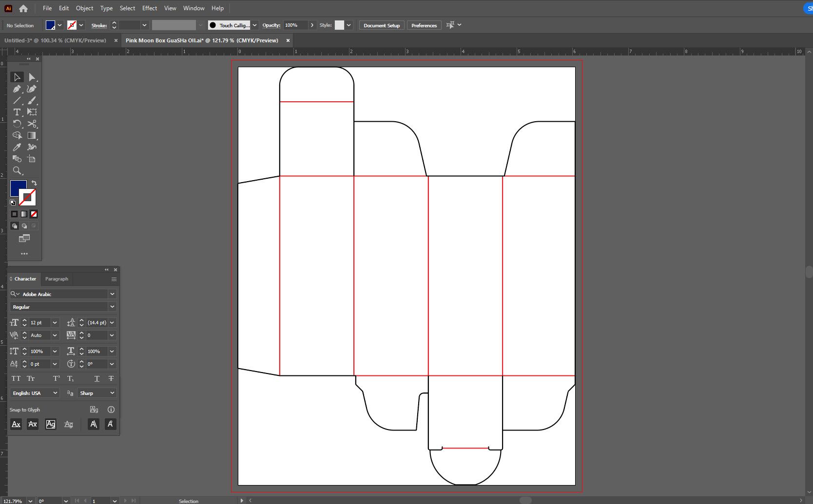Screen dimensions: 813x504
Task: Activate the Type tool
Action: (x=17, y=112)
